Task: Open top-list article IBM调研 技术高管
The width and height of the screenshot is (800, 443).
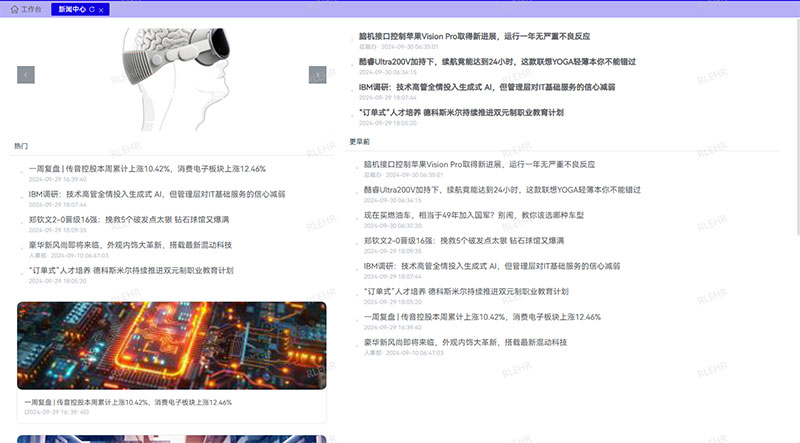Action: [x=487, y=87]
